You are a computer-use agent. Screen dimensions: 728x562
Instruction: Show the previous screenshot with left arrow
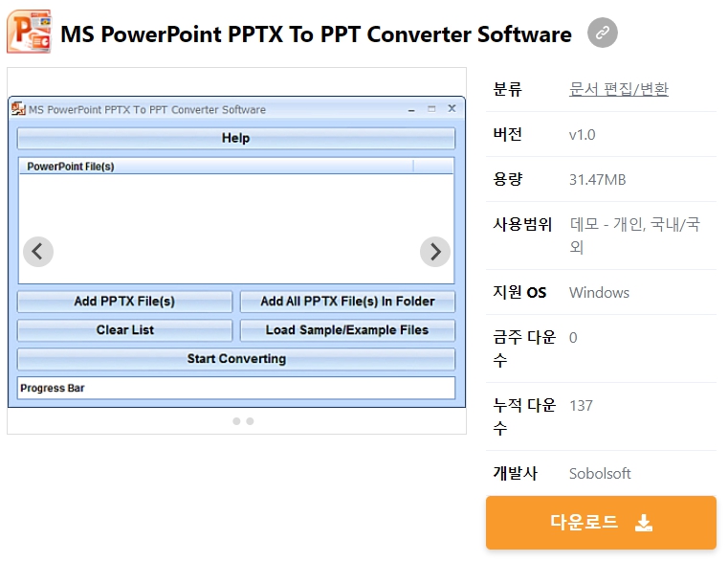tap(38, 252)
